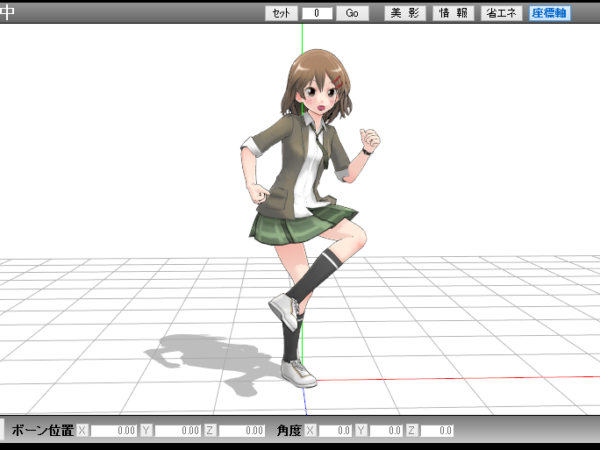Click the X button beside 角度

click(310, 430)
